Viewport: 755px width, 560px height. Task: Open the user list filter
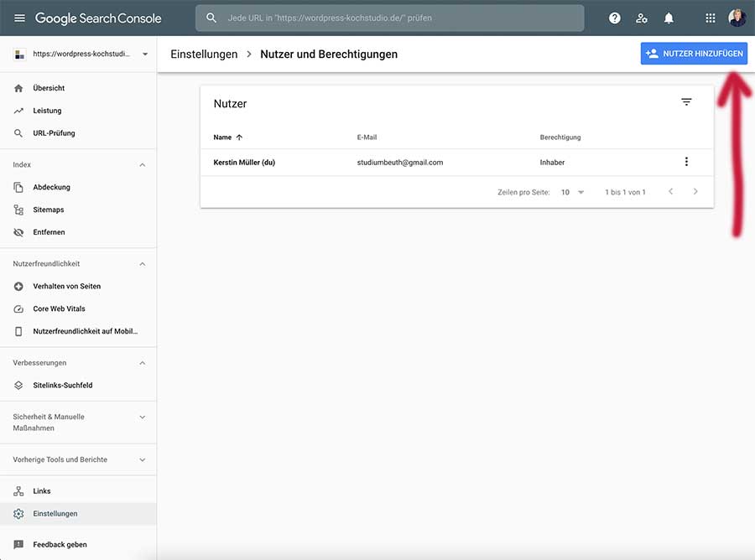coord(686,101)
